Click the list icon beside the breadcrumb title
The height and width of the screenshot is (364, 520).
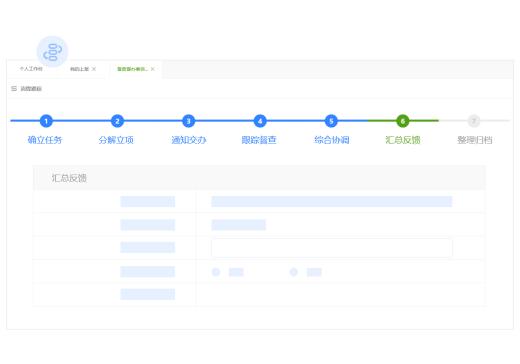point(14,88)
